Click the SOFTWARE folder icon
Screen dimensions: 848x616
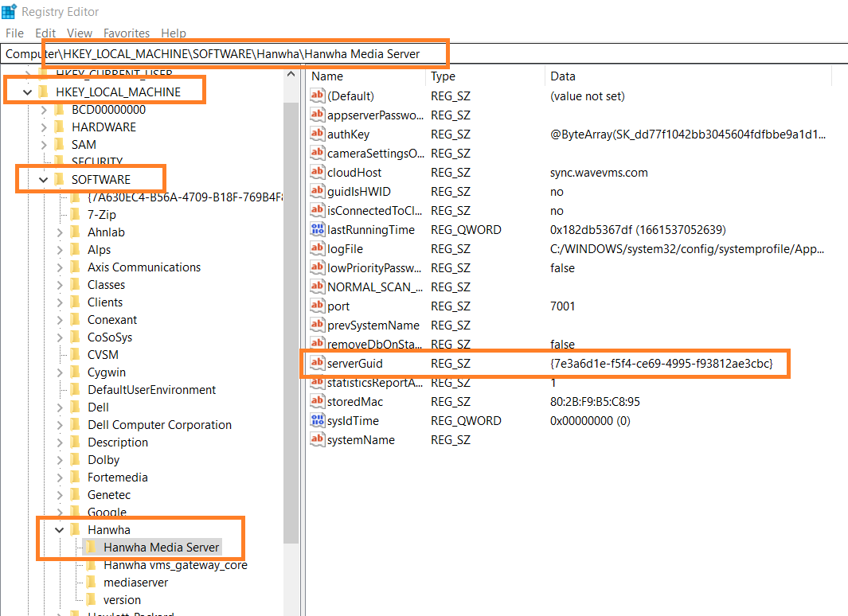[60, 179]
